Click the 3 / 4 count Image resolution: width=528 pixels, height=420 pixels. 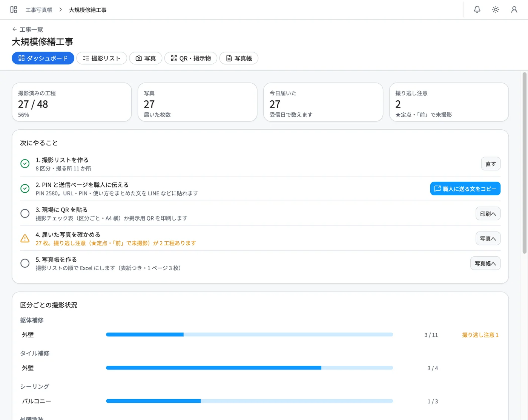[x=433, y=368]
